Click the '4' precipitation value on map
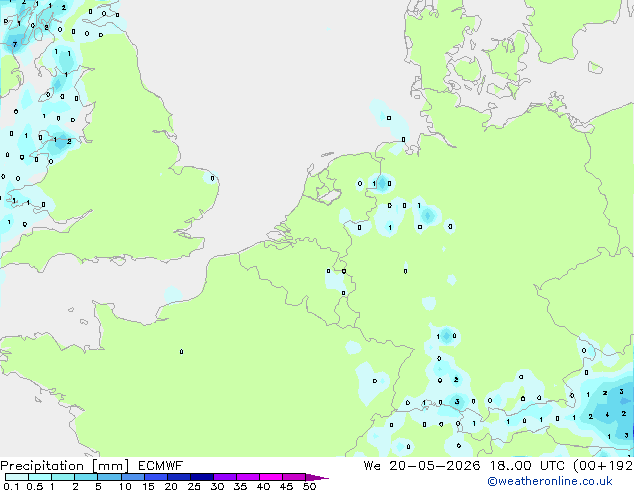This screenshot has width=634, height=490. click(x=607, y=415)
